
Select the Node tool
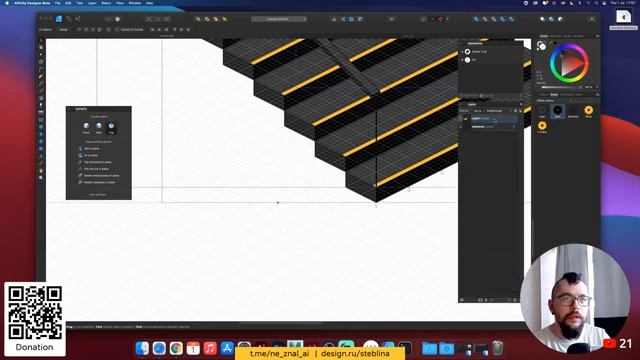41,54
